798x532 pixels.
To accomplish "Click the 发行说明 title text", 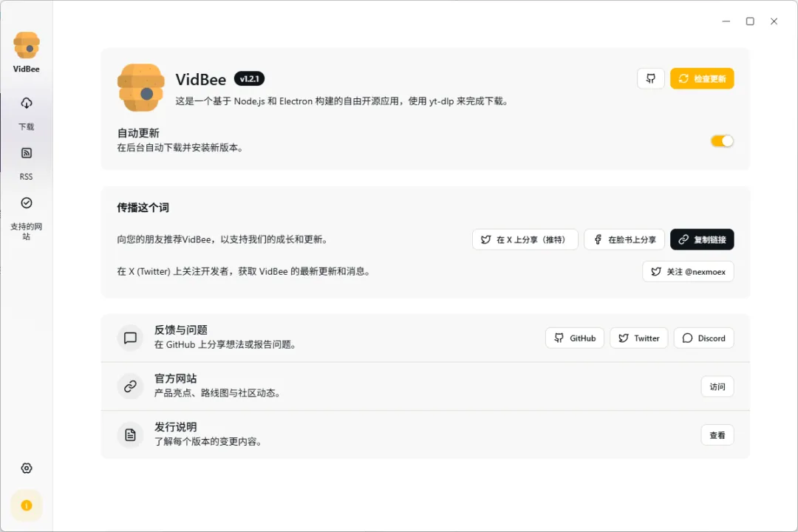I will coord(176,426).
